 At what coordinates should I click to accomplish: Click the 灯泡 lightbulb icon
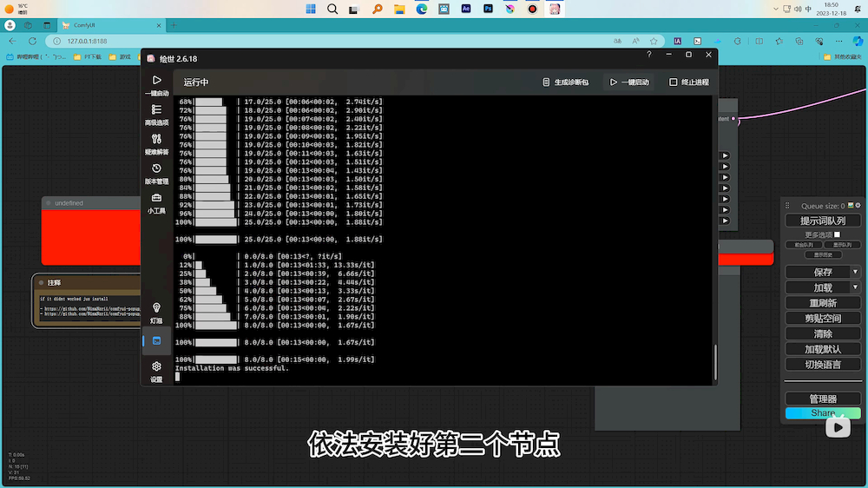156,313
